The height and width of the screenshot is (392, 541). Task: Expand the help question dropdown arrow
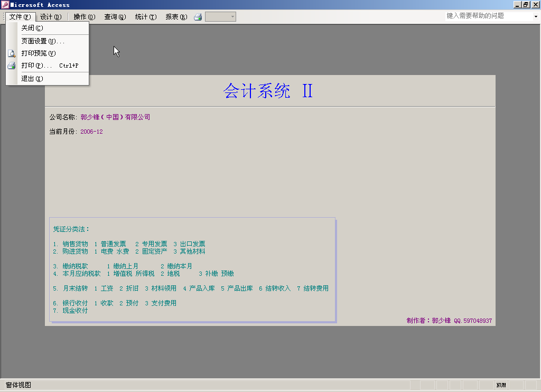(x=536, y=16)
